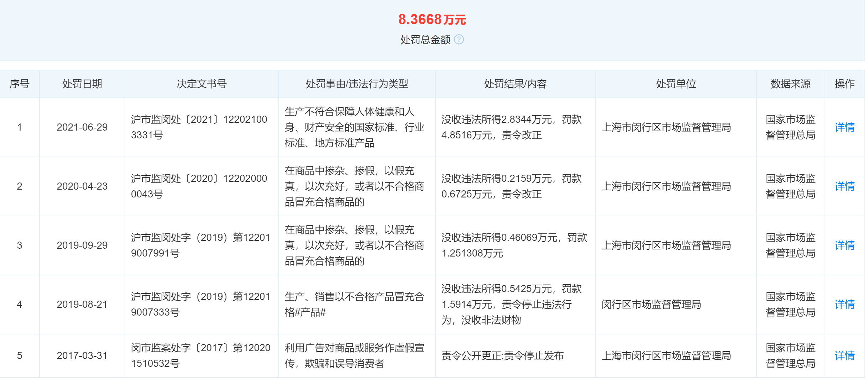The image size is (868, 391).
Task: Click document number ending 9007333号
Action: point(201,304)
